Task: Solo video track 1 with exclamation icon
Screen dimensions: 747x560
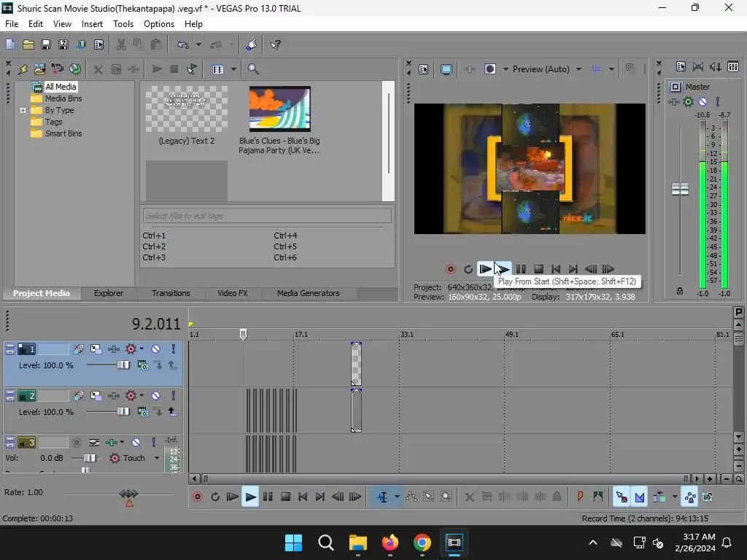Action: [x=174, y=349]
